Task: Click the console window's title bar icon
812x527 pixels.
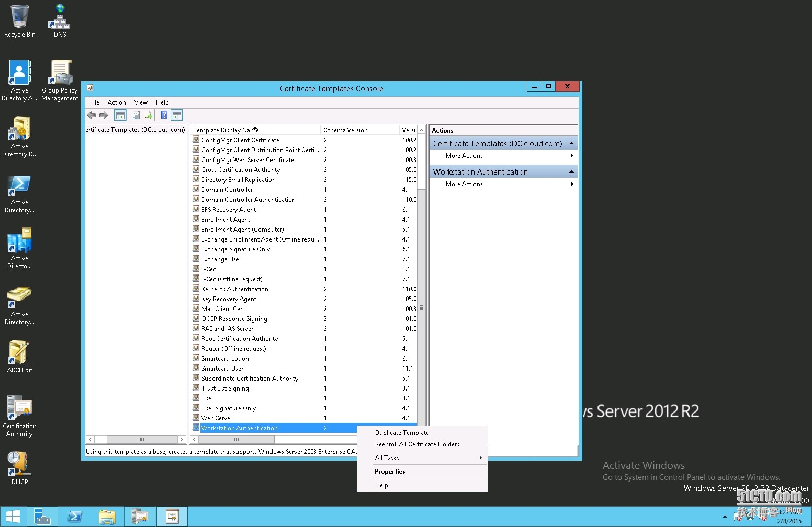Action: pyautogui.click(x=90, y=88)
